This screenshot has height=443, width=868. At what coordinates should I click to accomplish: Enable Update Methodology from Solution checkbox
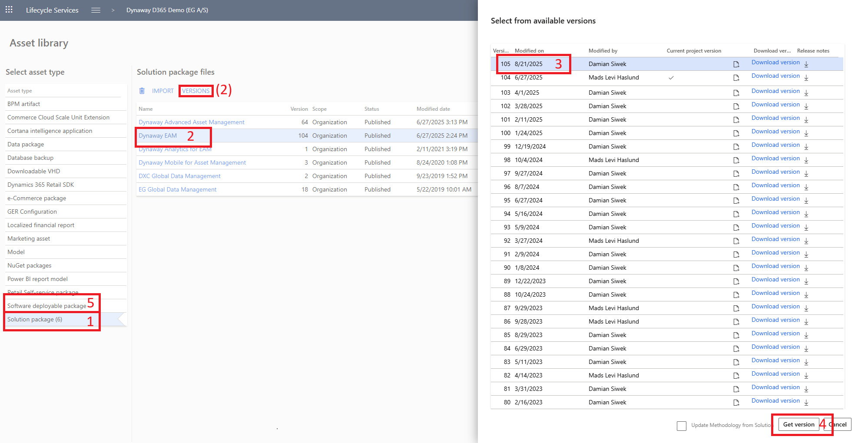coord(681,426)
